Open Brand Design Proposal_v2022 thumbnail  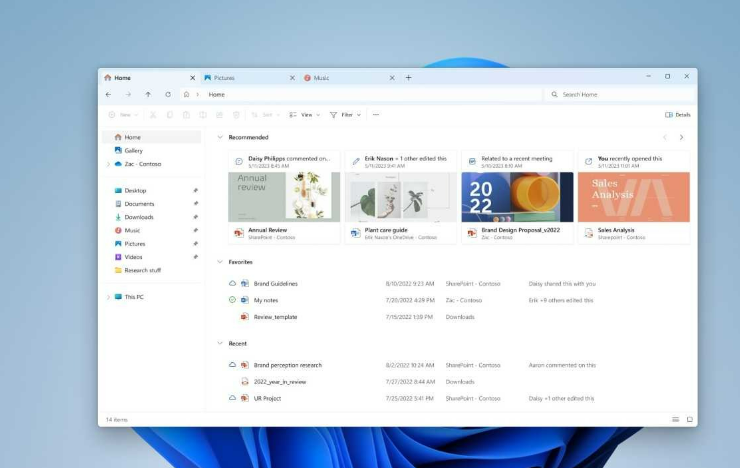click(517, 197)
